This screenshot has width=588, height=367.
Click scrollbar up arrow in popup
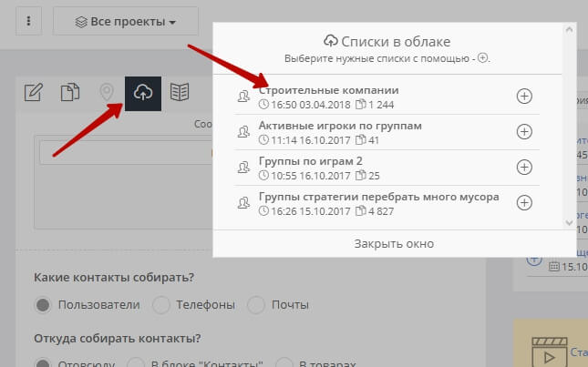click(x=569, y=29)
